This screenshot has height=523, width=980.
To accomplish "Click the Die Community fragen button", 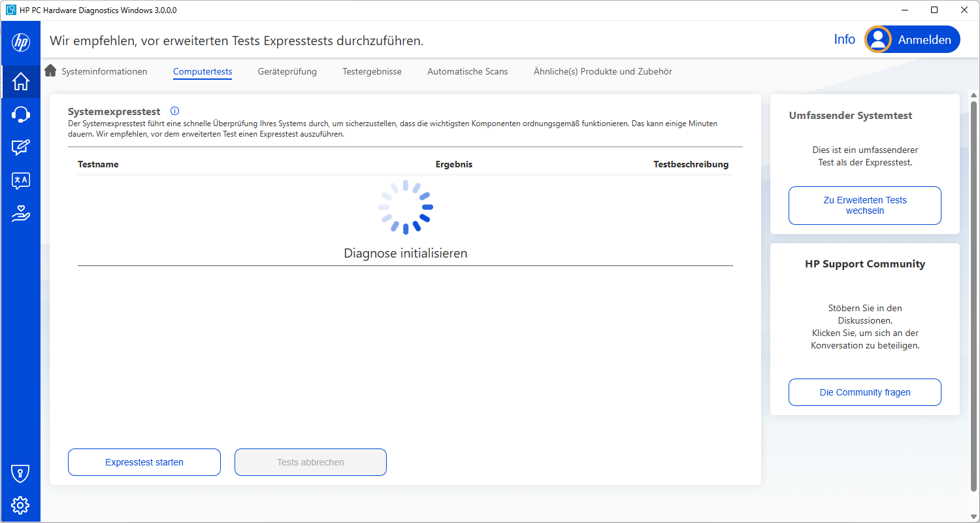I will tap(864, 392).
